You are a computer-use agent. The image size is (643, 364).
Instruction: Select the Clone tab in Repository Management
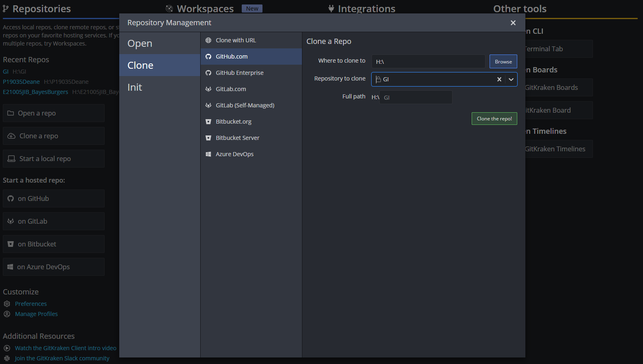[160, 65]
